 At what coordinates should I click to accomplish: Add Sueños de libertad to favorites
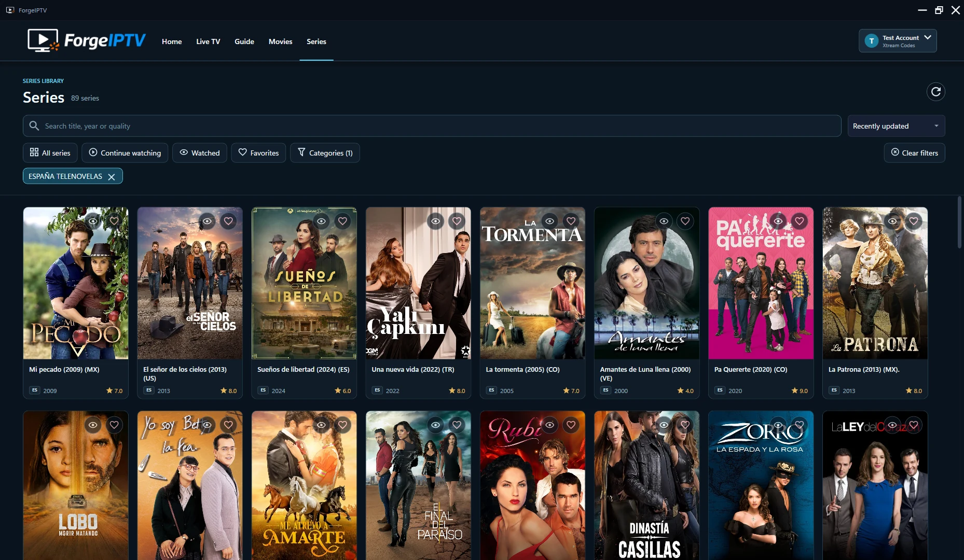pyautogui.click(x=342, y=221)
